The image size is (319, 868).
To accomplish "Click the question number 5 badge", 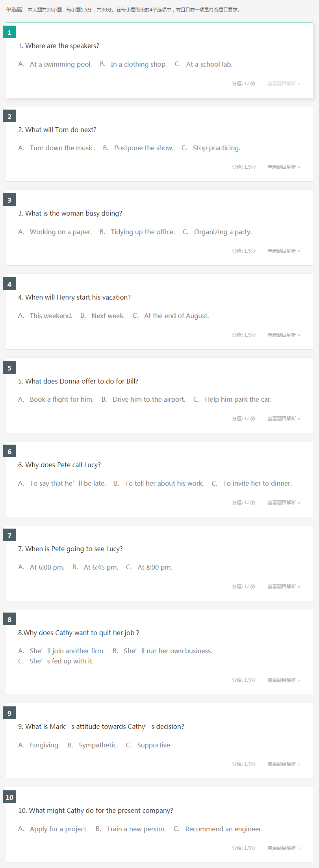I will pyautogui.click(x=9, y=368).
